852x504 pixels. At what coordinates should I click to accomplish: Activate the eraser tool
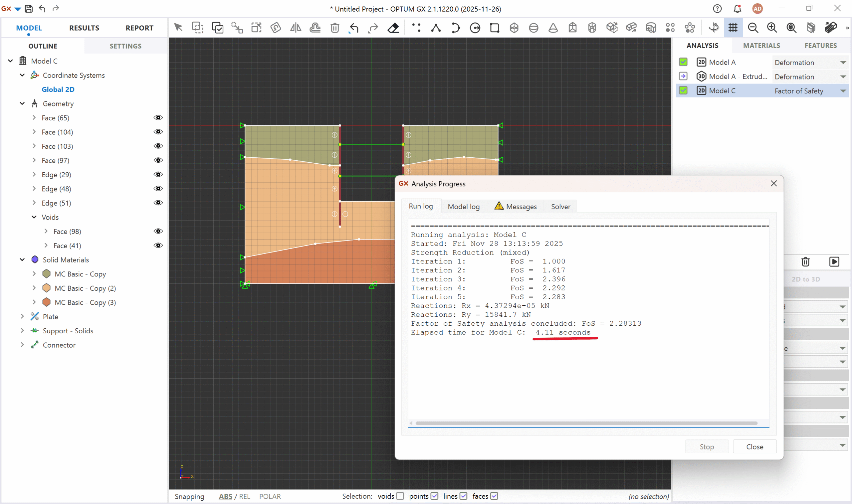393,28
